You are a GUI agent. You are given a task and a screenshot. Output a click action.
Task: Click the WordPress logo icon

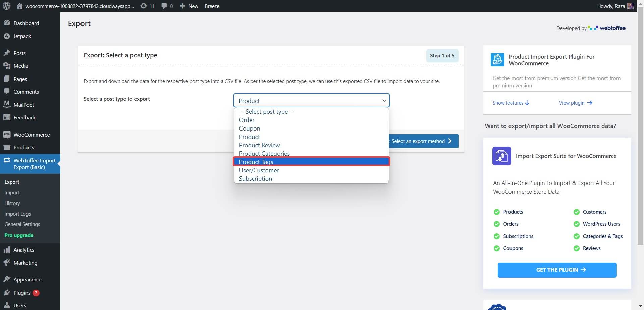pyautogui.click(x=7, y=6)
